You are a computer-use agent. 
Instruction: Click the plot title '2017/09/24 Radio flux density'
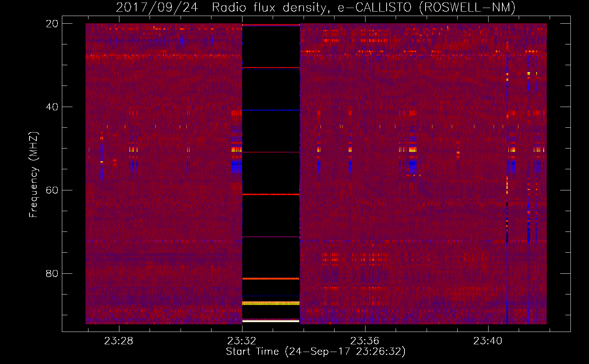pyautogui.click(x=316, y=7)
